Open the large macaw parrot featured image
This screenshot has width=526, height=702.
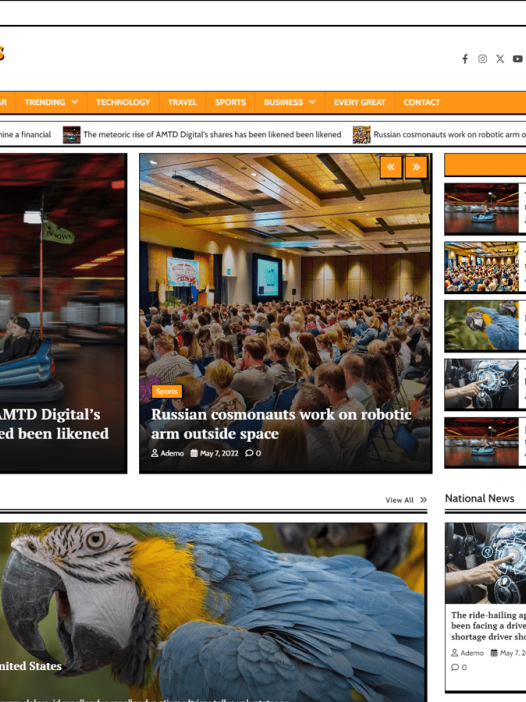[213, 612]
